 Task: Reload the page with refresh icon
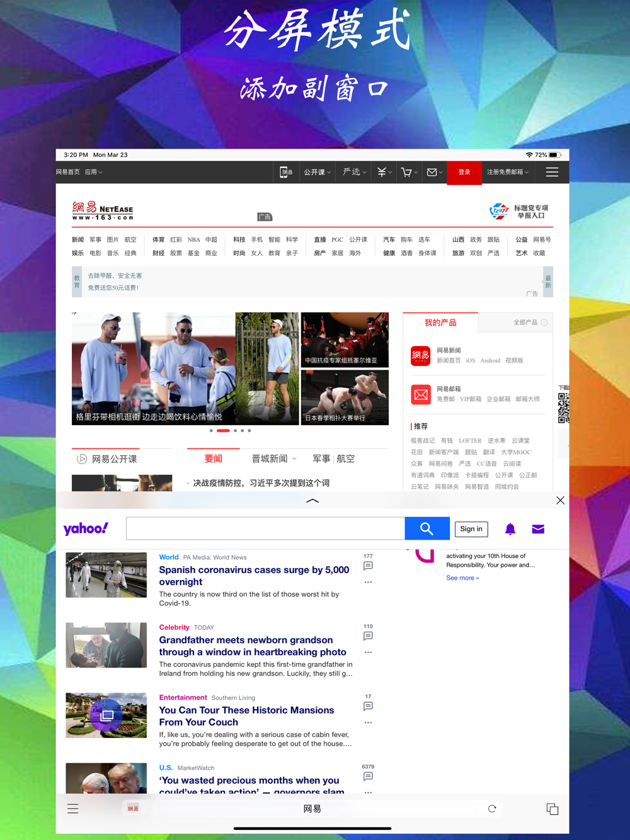pos(492,809)
